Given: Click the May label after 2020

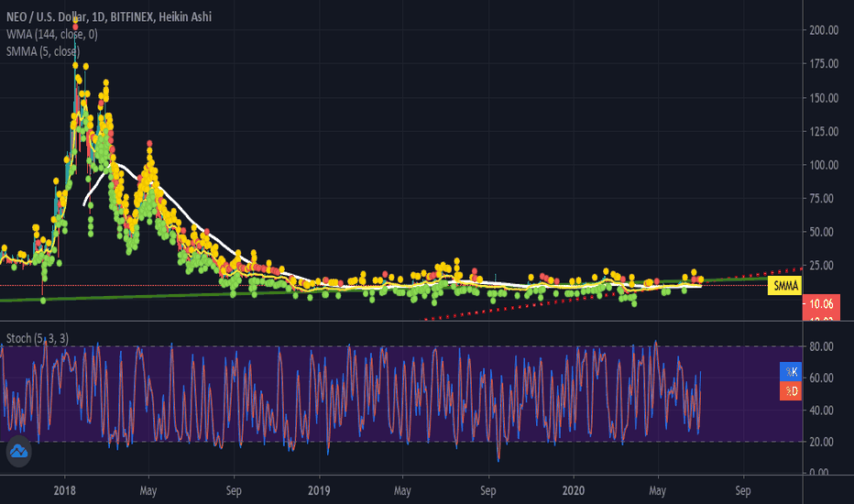Looking at the screenshot, I should point(657,490).
